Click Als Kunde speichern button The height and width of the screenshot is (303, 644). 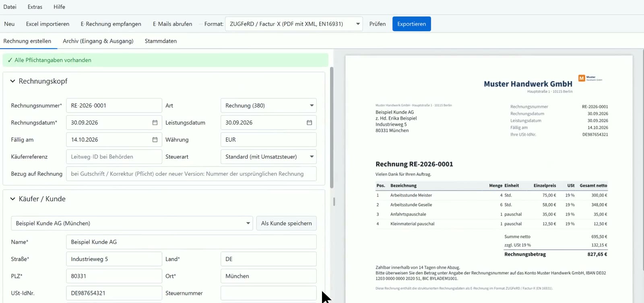[x=287, y=223]
